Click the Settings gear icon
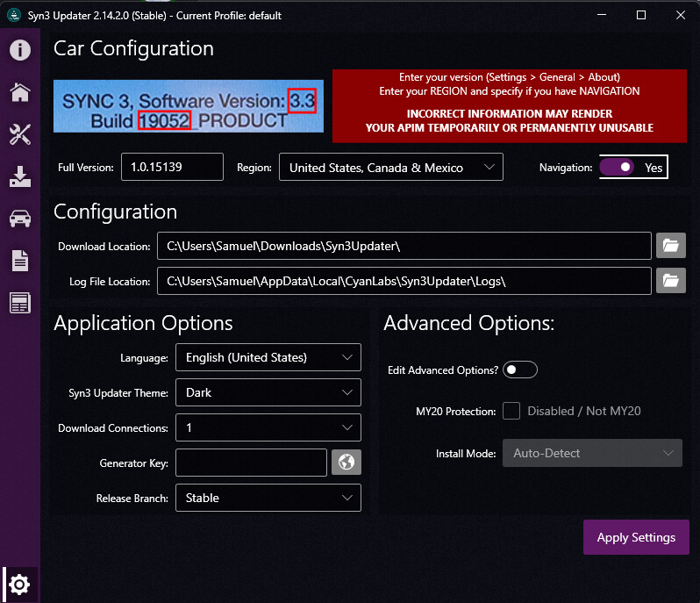700x603 pixels. pyautogui.click(x=19, y=584)
